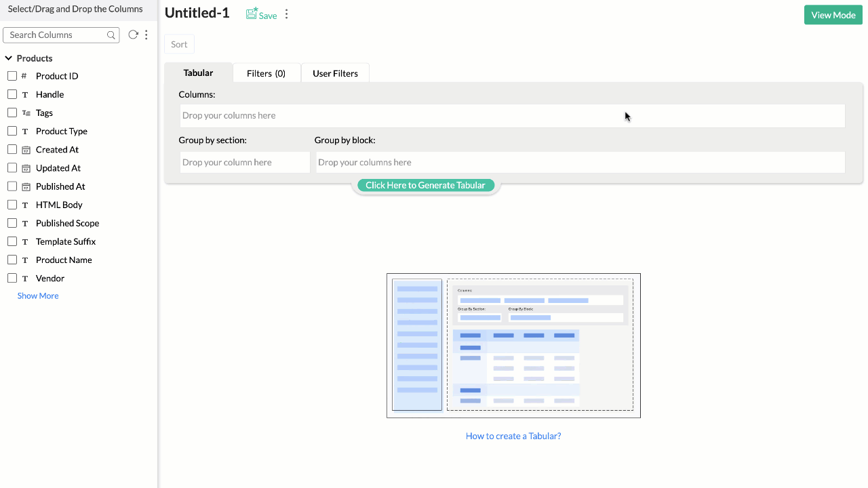Switch to the Filters (0) tab
This screenshot has height=488, width=868.
[266, 73]
